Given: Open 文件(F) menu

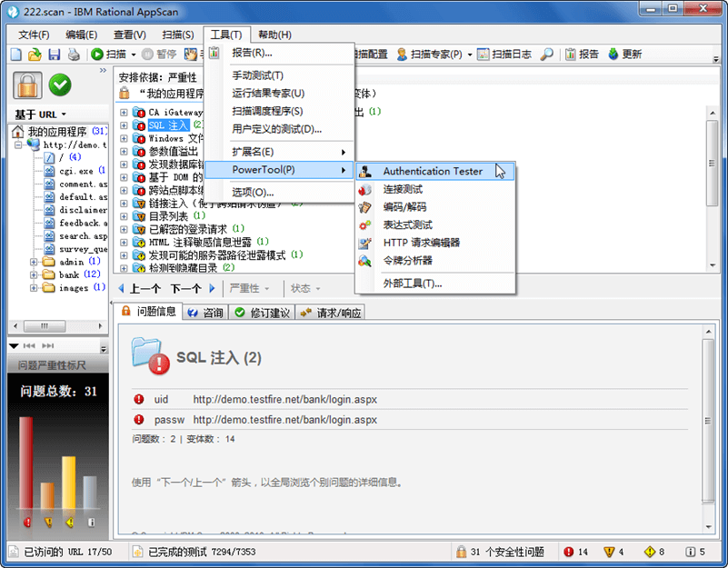Looking at the screenshot, I should click(x=34, y=35).
